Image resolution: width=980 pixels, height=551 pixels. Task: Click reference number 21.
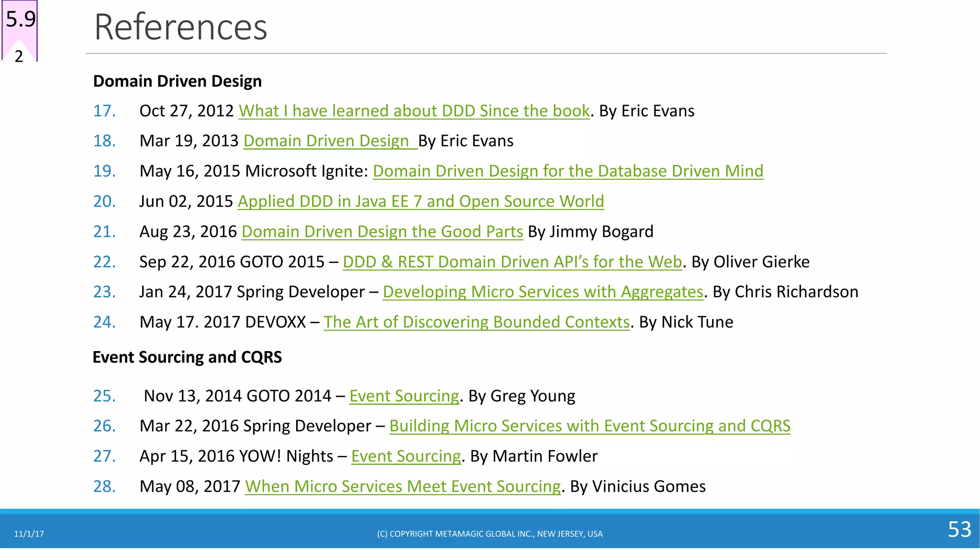104,231
